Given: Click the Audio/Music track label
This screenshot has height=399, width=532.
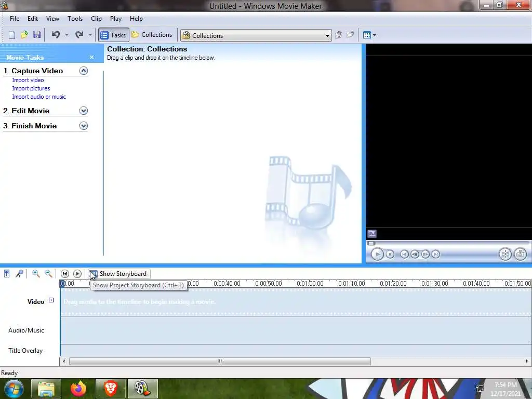Looking at the screenshot, I should pyautogui.click(x=26, y=330).
